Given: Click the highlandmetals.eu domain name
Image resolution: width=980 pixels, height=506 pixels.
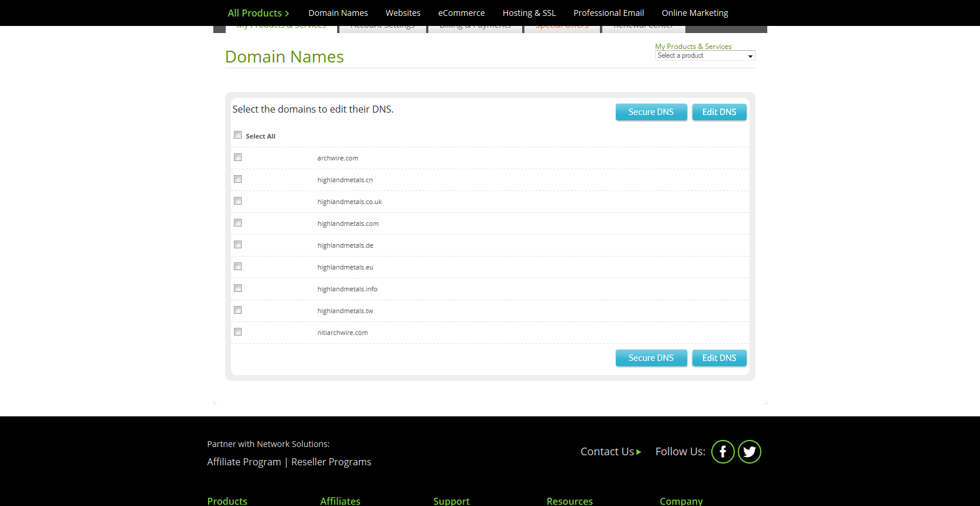Looking at the screenshot, I should (345, 267).
